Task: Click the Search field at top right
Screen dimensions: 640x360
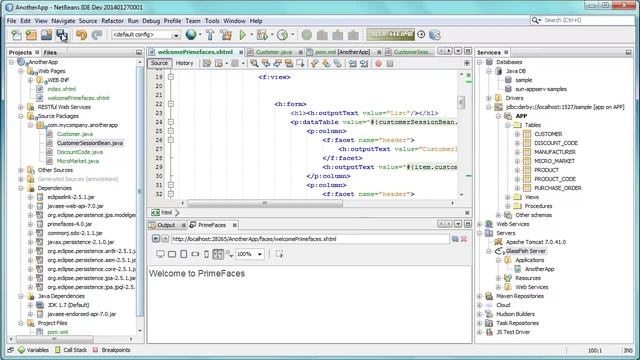Action: coord(583,20)
